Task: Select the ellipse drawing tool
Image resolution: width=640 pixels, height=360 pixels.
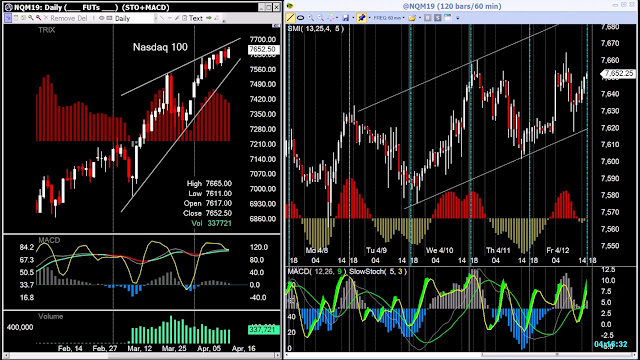Action: (x=300, y=18)
